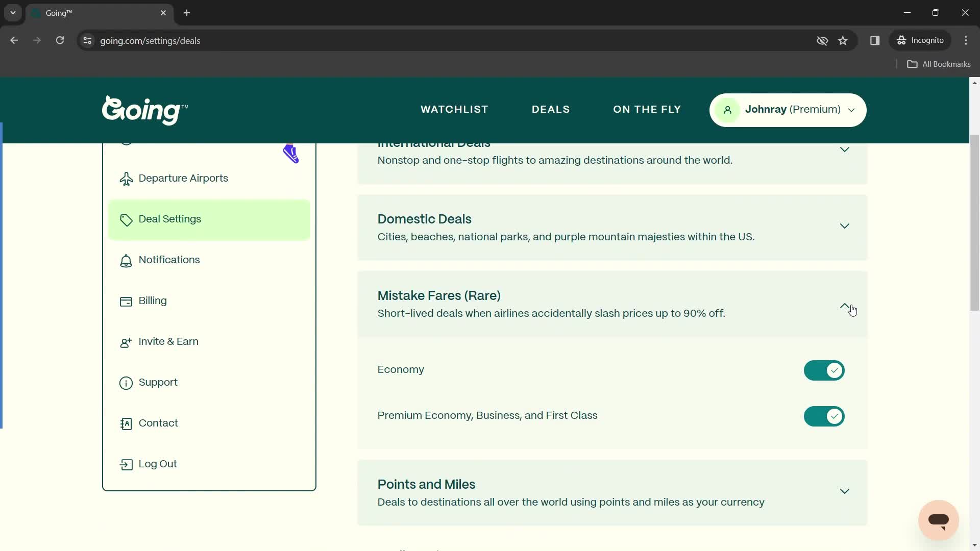Image resolution: width=980 pixels, height=551 pixels.
Task: Click Mistake Fares (Rare) heading
Action: tap(439, 296)
